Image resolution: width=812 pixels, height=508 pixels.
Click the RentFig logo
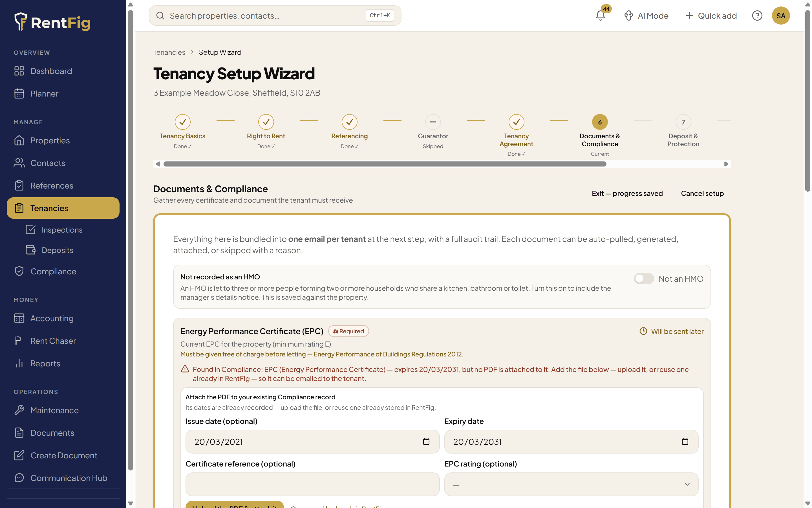coord(53,22)
